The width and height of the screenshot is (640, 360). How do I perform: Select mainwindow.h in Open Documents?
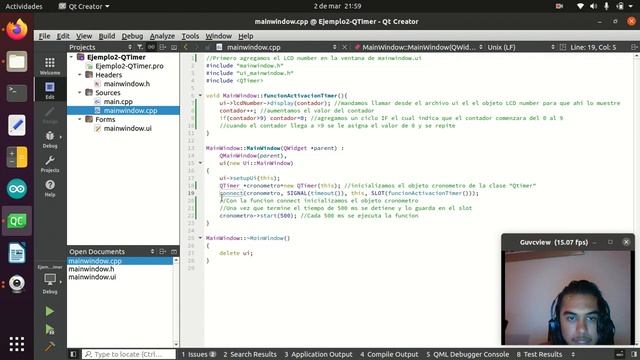tap(91, 269)
